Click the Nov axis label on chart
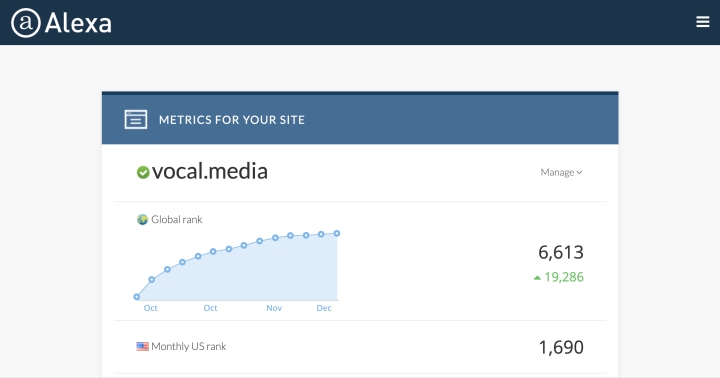 coord(274,308)
